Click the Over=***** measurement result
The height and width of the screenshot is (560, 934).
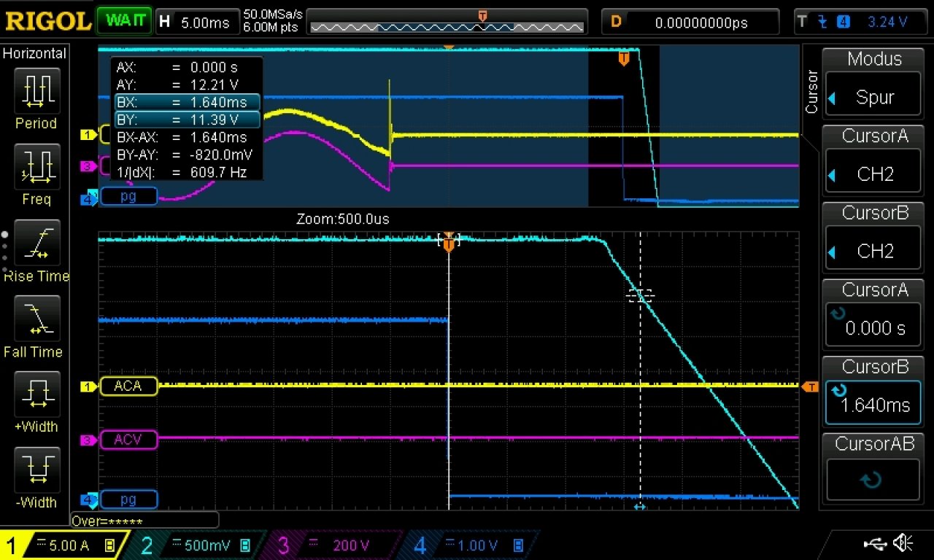tap(144, 521)
